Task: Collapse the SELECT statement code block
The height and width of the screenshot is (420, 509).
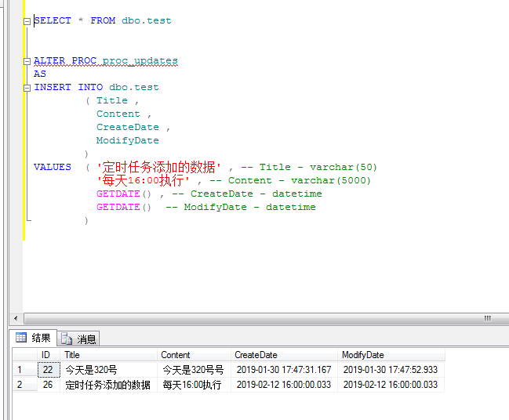Action: (27, 21)
